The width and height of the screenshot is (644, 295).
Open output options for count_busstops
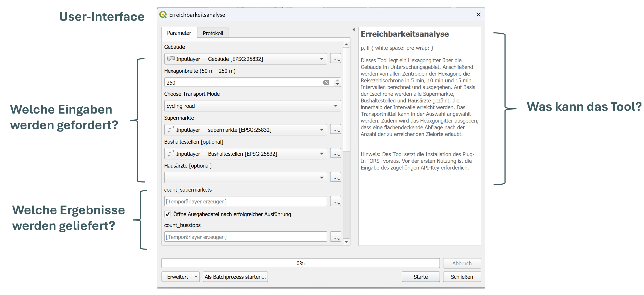(335, 237)
